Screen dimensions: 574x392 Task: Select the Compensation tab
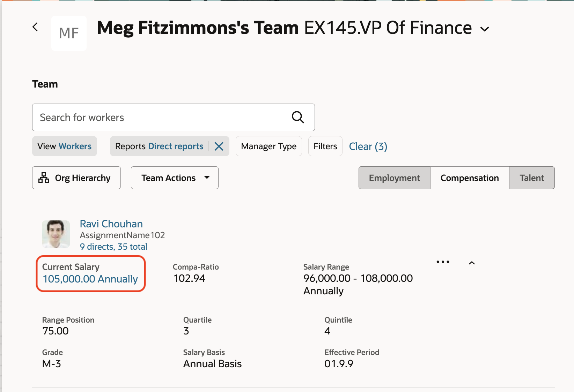pos(470,178)
